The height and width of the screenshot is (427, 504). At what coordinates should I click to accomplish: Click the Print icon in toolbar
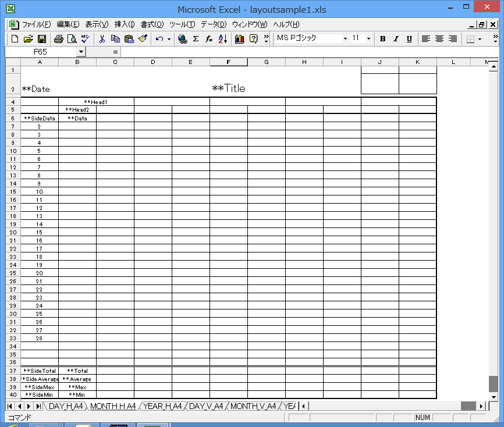tap(59, 39)
